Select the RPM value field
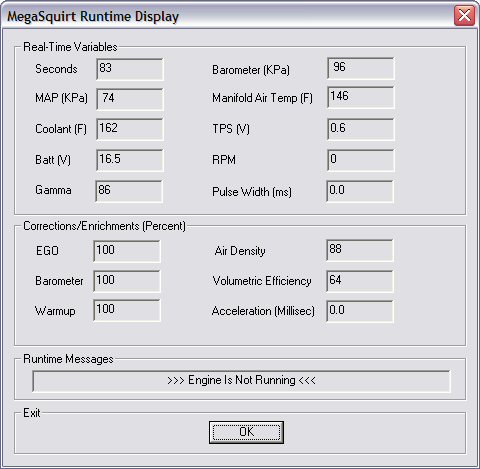 coord(361,160)
